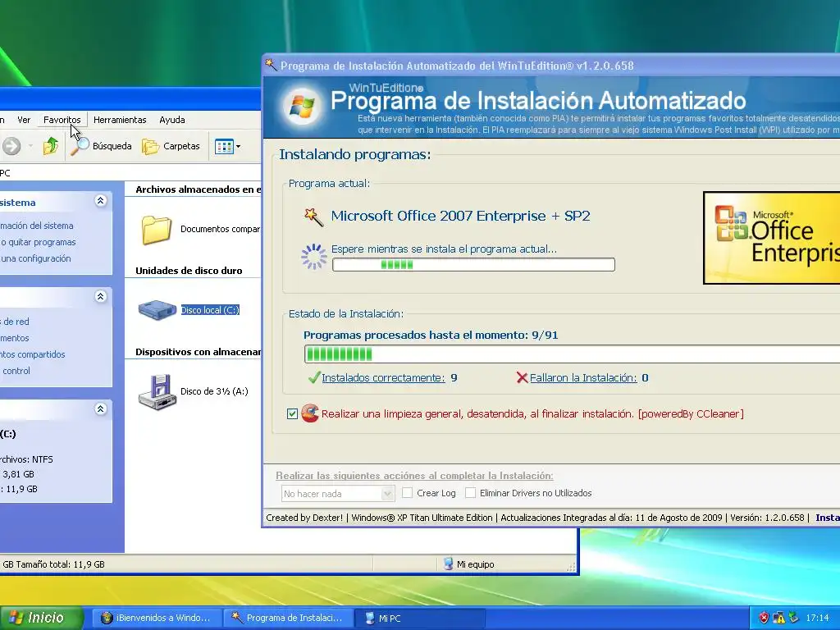The height and width of the screenshot is (630, 840).
Task: Click the Forward arrow in Mi PC toolbar
Action: tap(11, 146)
